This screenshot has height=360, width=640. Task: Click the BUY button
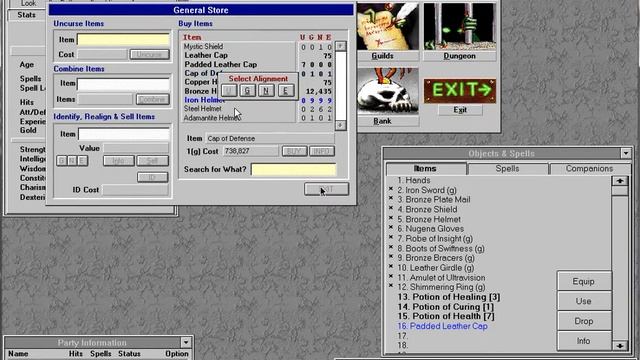(x=294, y=151)
